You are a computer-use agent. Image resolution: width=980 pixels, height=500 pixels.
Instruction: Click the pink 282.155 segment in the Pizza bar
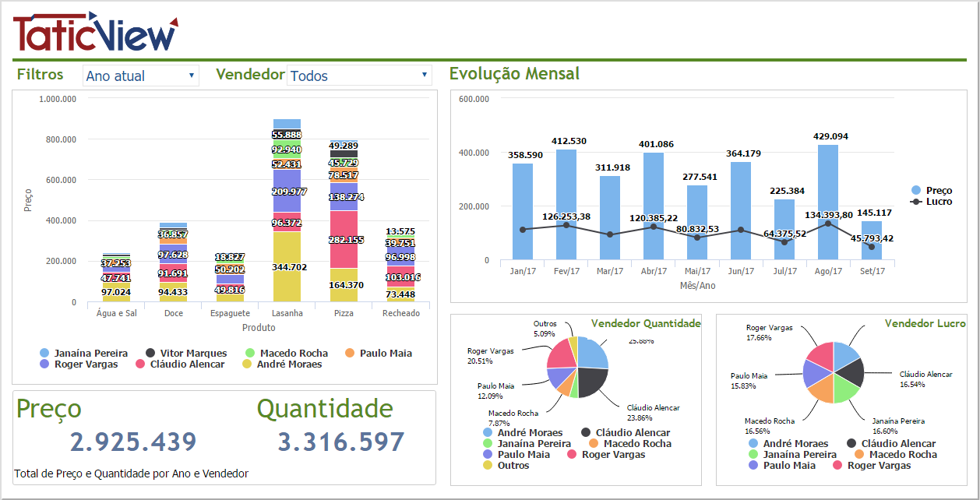(344, 240)
